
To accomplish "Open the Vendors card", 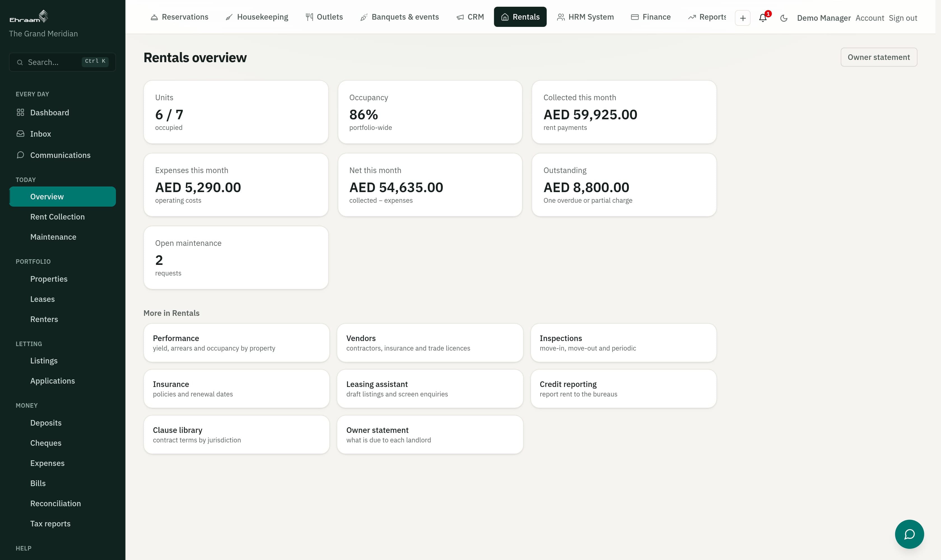I will point(430,343).
